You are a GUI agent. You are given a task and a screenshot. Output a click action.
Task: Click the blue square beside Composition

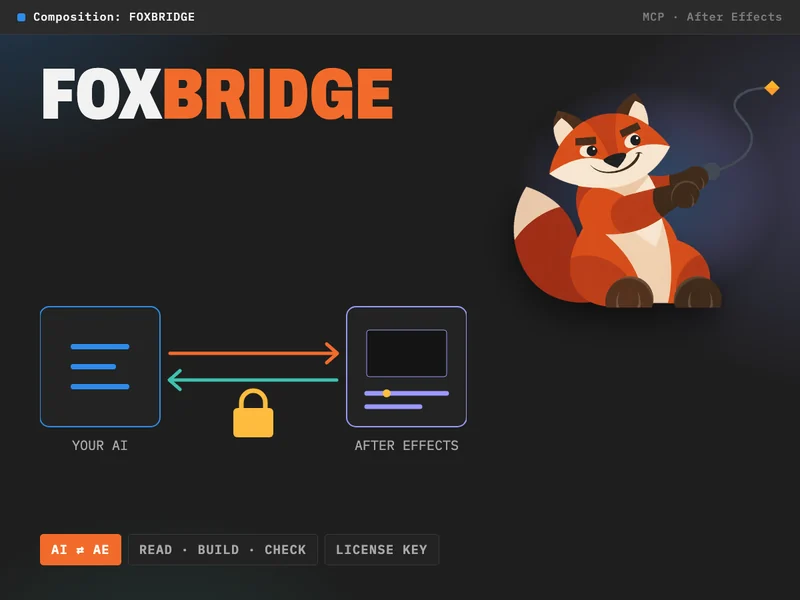coord(21,17)
